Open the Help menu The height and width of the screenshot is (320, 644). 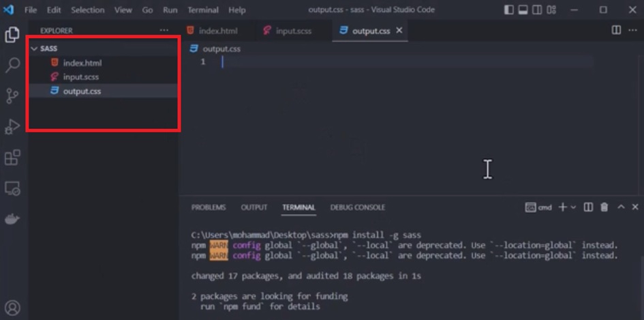click(x=237, y=10)
